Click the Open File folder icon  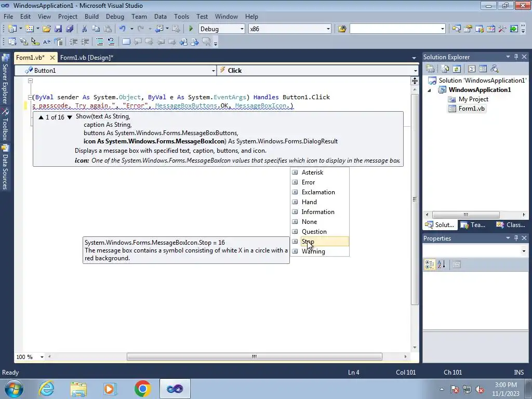coord(46,29)
